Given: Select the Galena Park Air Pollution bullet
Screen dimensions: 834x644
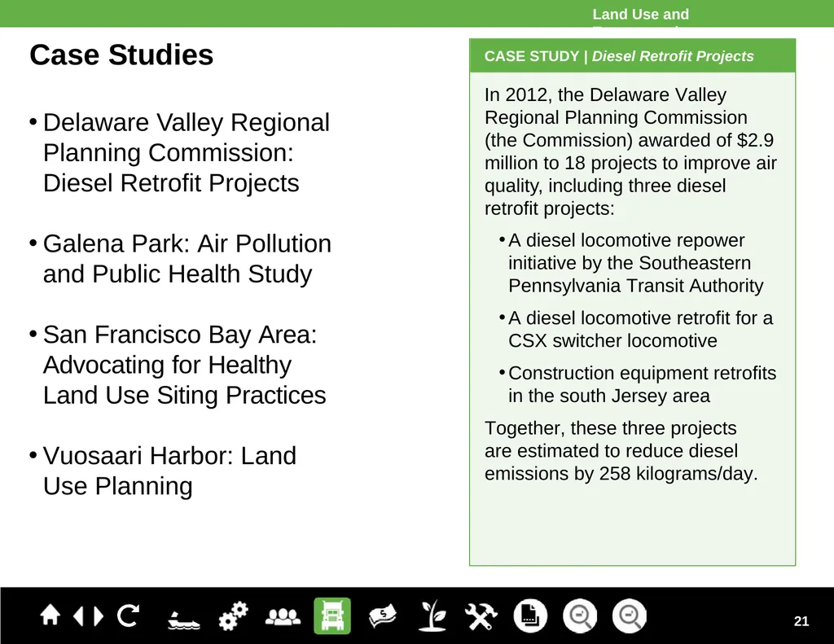Looking at the screenshot, I should [180, 258].
